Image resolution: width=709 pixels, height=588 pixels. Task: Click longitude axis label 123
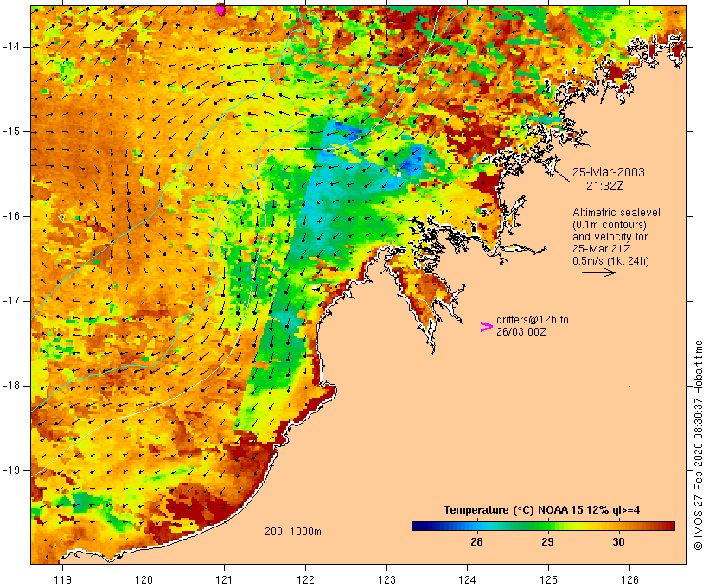coord(386,579)
